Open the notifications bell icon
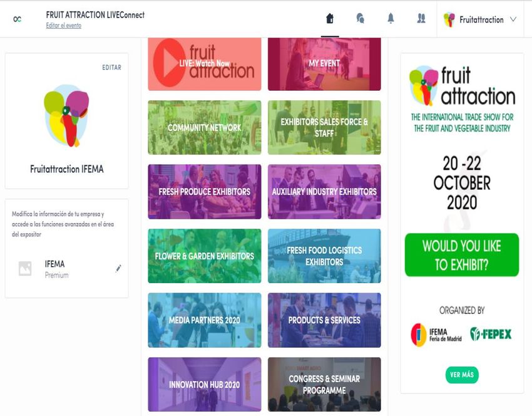The image size is (532, 416). 391,18
